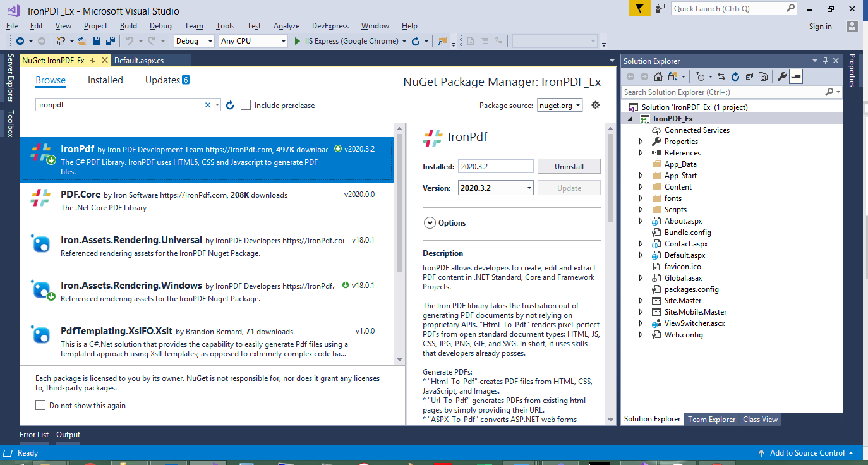
Task: Click the Show All Files icon
Action: pyautogui.click(x=763, y=76)
